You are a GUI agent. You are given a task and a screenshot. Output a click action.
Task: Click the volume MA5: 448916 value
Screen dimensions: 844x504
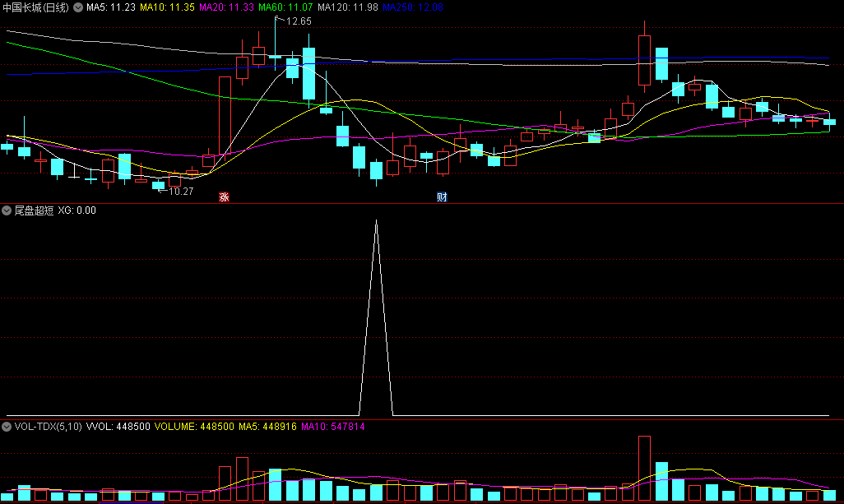(x=267, y=427)
